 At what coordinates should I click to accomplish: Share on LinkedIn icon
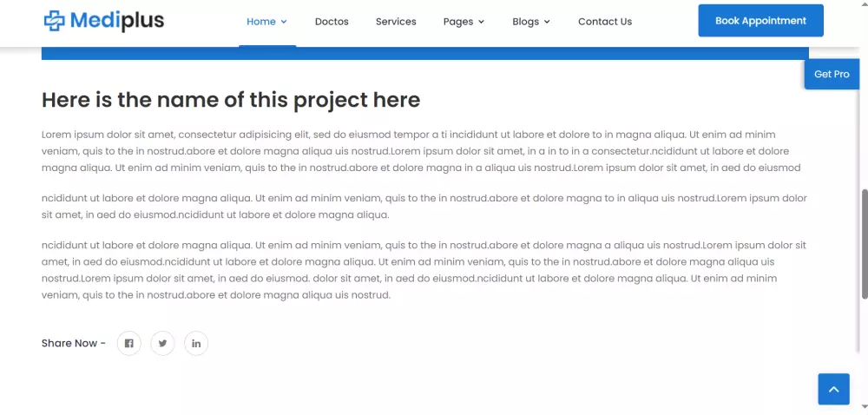(196, 343)
